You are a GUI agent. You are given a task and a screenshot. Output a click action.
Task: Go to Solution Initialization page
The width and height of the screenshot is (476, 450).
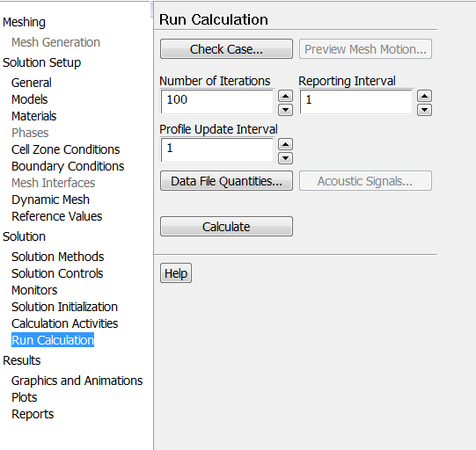[x=64, y=307]
